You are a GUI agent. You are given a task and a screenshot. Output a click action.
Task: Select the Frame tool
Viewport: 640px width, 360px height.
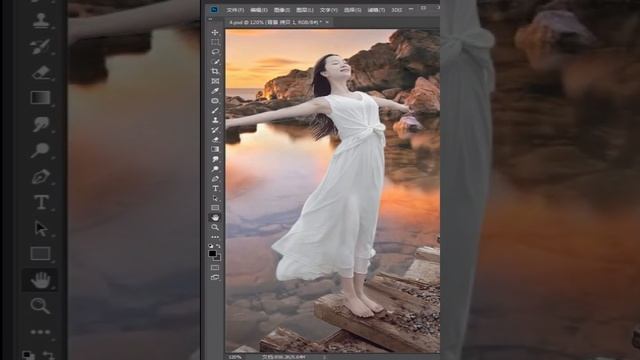(215, 81)
